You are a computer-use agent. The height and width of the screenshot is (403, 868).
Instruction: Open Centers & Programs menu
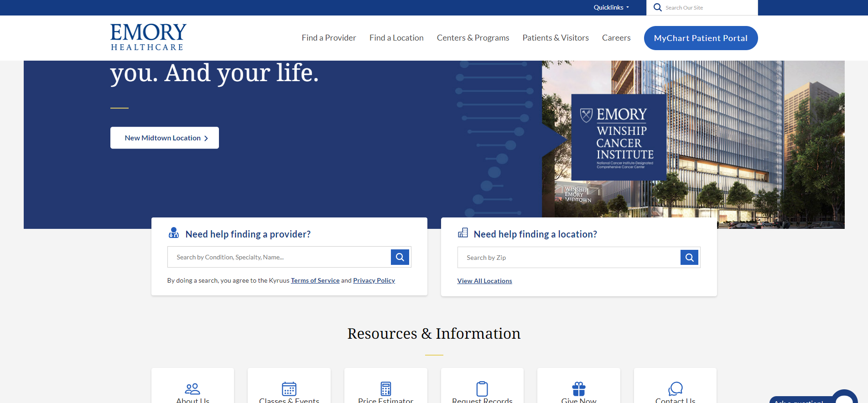click(473, 38)
